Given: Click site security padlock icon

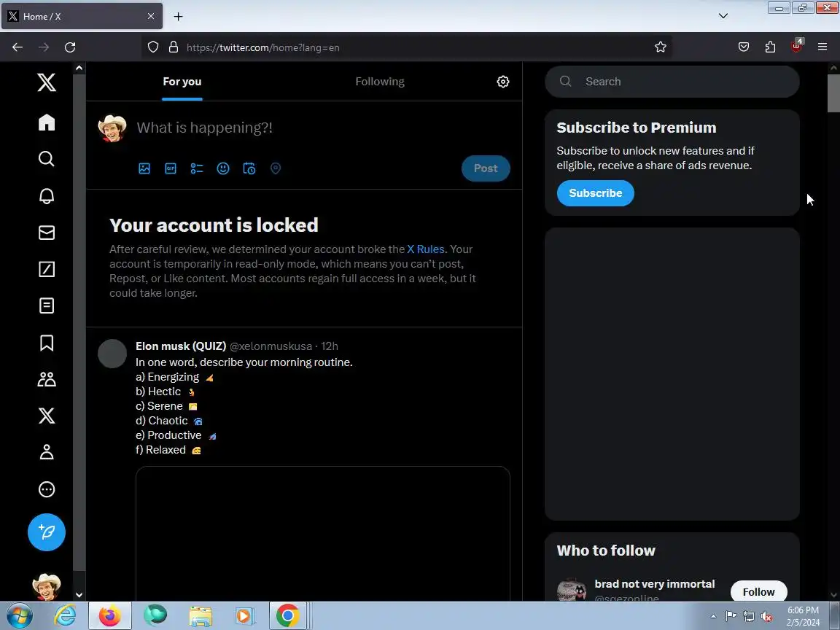Looking at the screenshot, I should coord(173,47).
